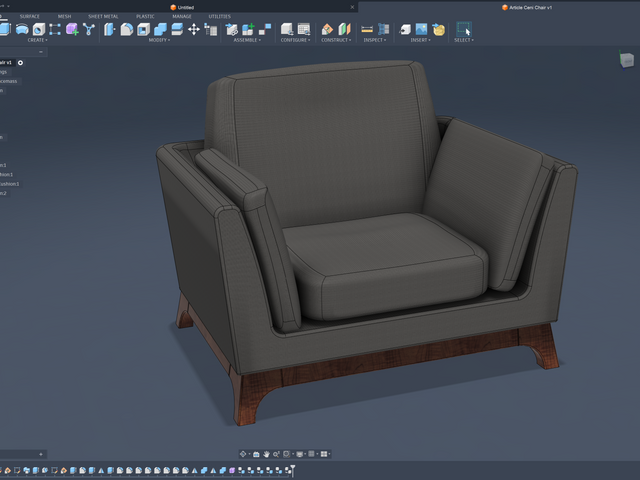Activate the Pan hand tool
This screenshot has width=640, height=480.
[266, 454]
